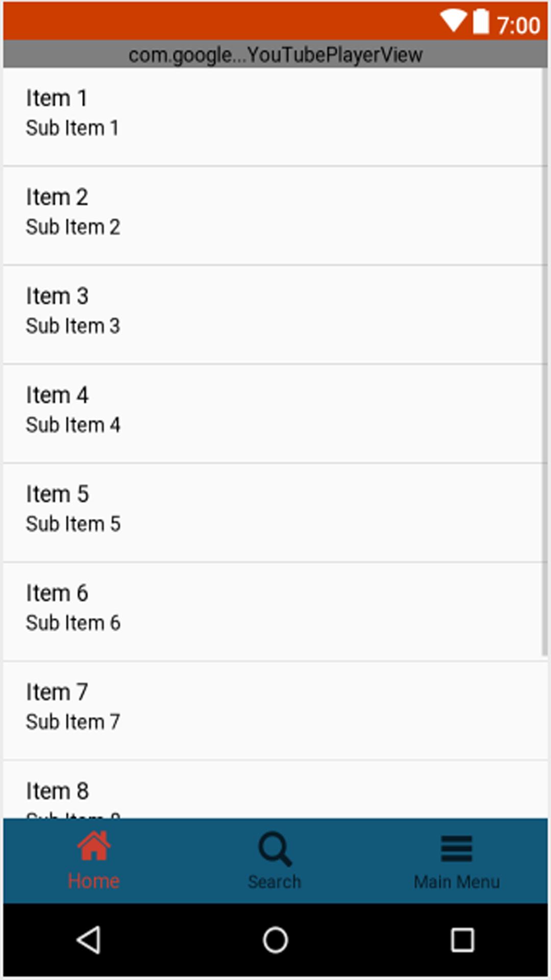The width and height of the screenshot is (551, 980).
Task: Tap the Wi-Fi status icon
Action: point(454,21)
